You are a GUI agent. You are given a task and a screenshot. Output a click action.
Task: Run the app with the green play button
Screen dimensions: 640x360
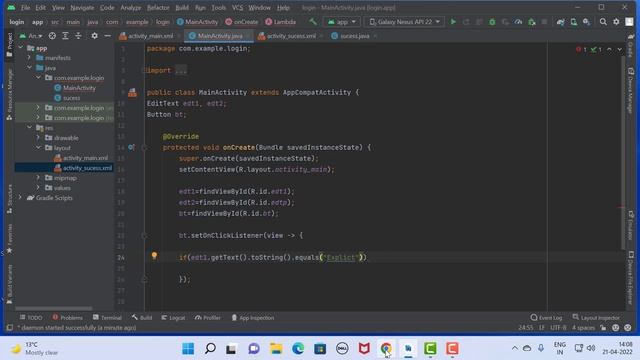coord(453,22)
